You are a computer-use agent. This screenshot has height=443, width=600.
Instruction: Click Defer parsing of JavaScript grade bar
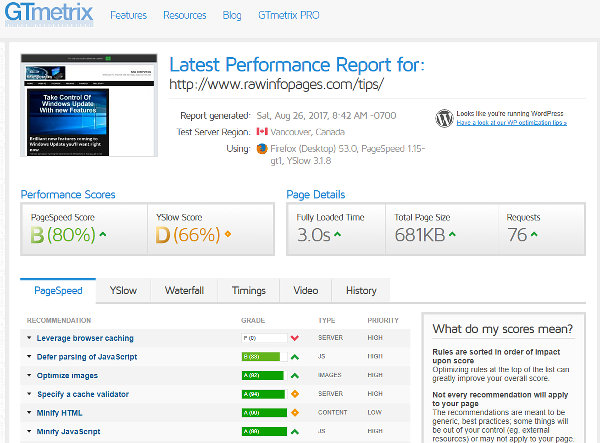tap(264, 357)
